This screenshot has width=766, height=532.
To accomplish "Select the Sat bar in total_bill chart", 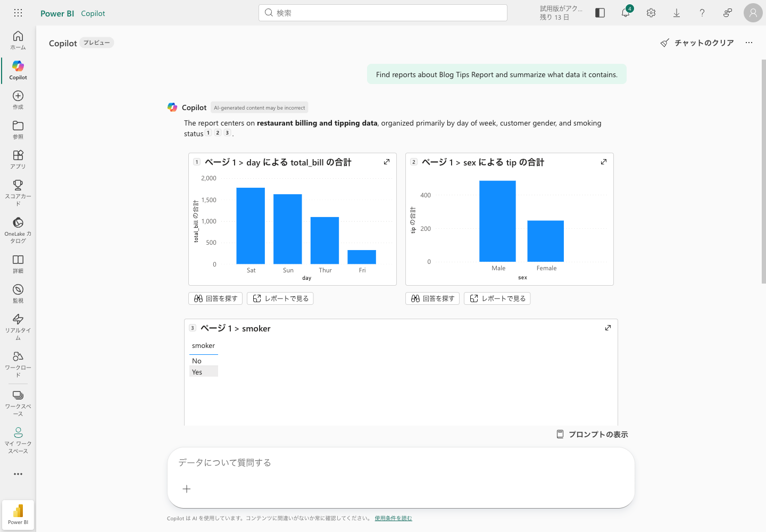I will [251, 226].
